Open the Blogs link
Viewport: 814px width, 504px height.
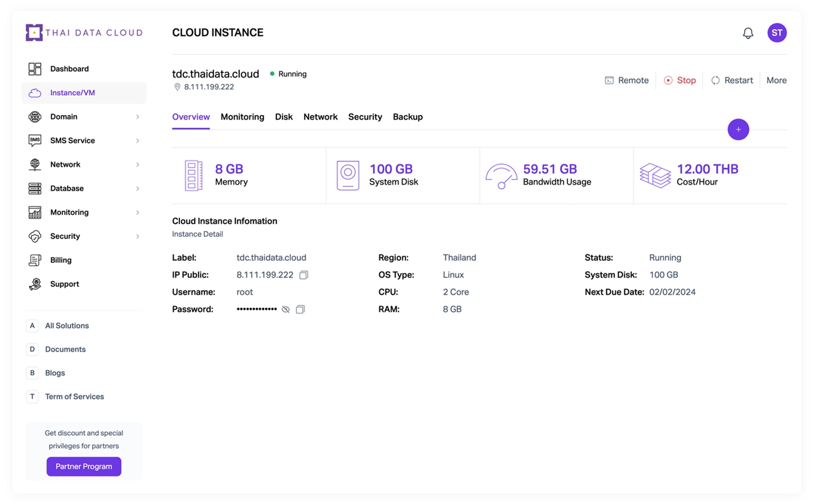point(55,373)
